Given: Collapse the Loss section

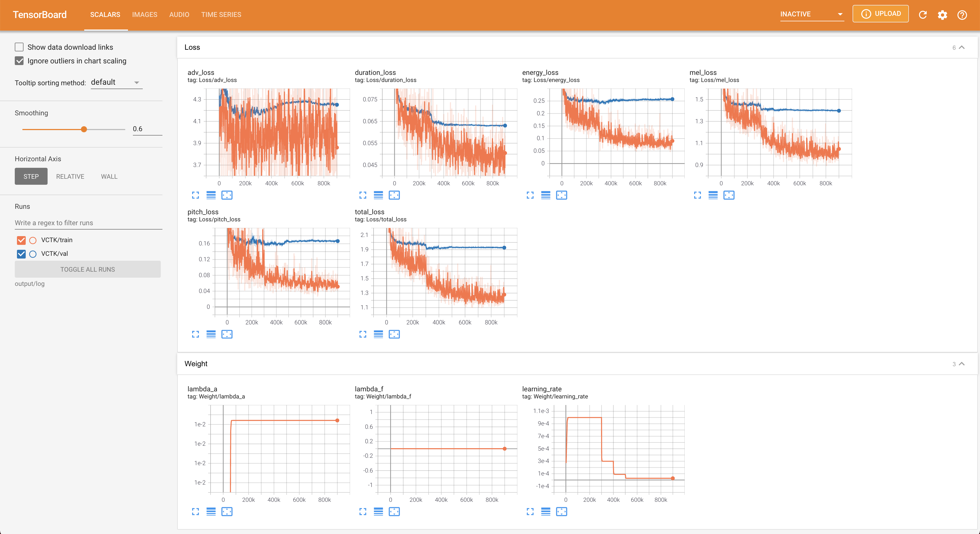Looking at the screenshot, I should (962, 47).
